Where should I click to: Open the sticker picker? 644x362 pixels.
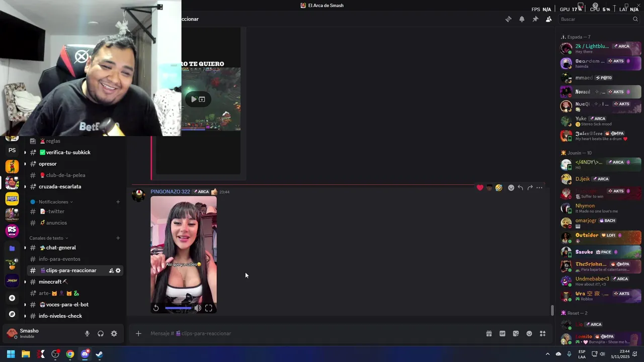(x=516, y=333)
